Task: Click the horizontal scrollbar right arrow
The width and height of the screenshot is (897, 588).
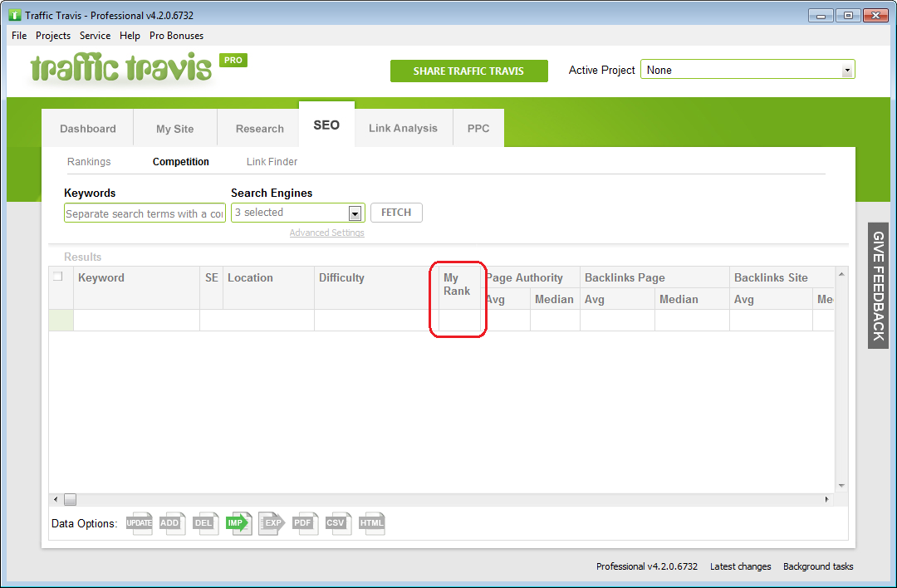Action: click(x=826, y=499)
